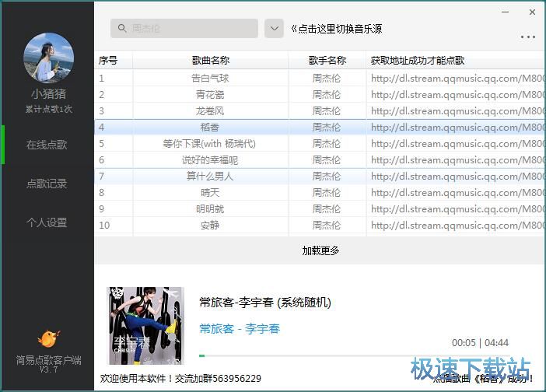Click the search magnifier icon
The image size is (546, 392).
click(x=122, y=28)
